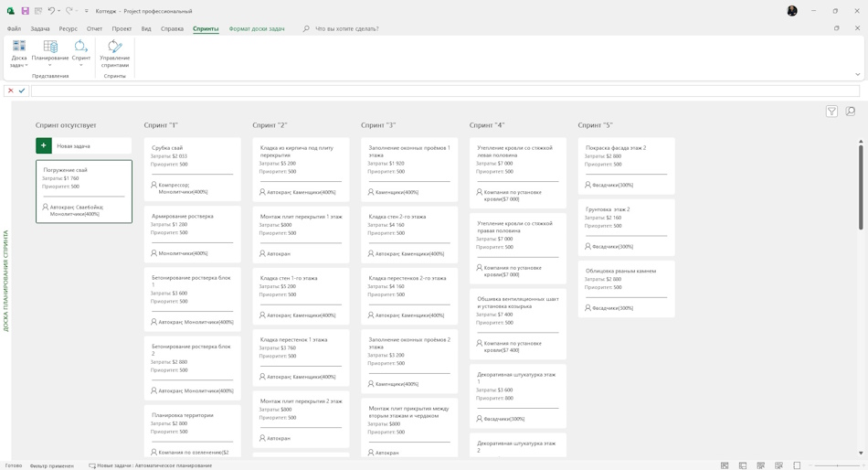Screen dimensions: 868x470
Task: Select the Погружение свай task card
Action: (x=83, y=192)
